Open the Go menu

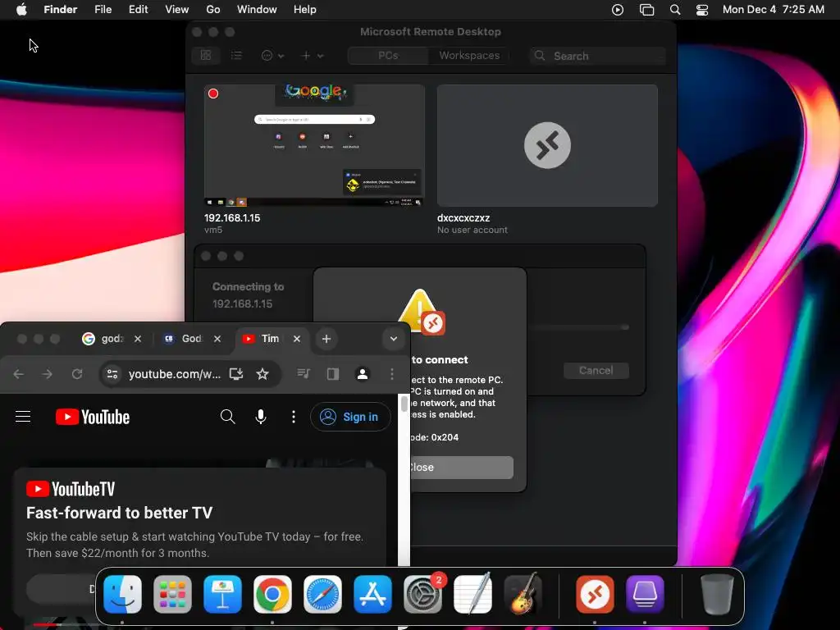[x=213, y=10]
